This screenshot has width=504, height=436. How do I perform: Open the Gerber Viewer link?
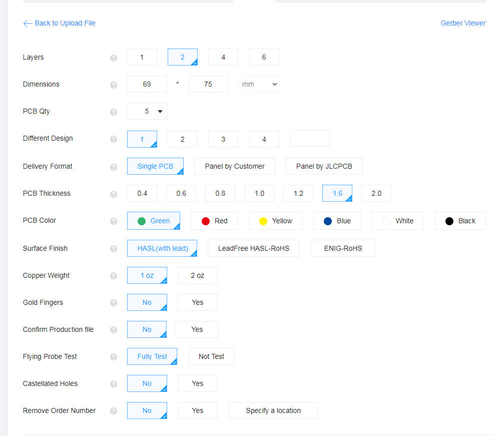click(463, 23)
